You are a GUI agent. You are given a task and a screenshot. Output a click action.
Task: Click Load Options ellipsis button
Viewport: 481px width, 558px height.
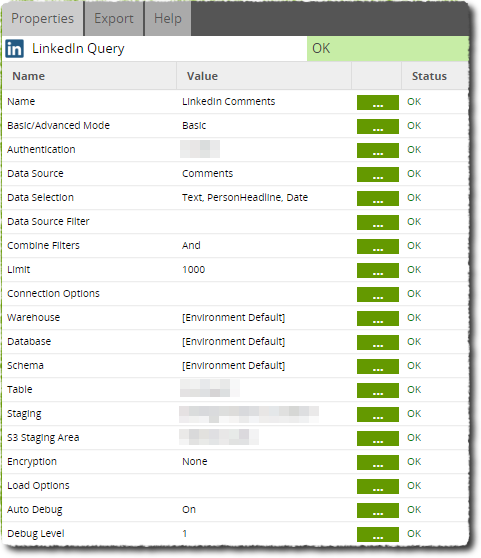click(x=378, y=486)
